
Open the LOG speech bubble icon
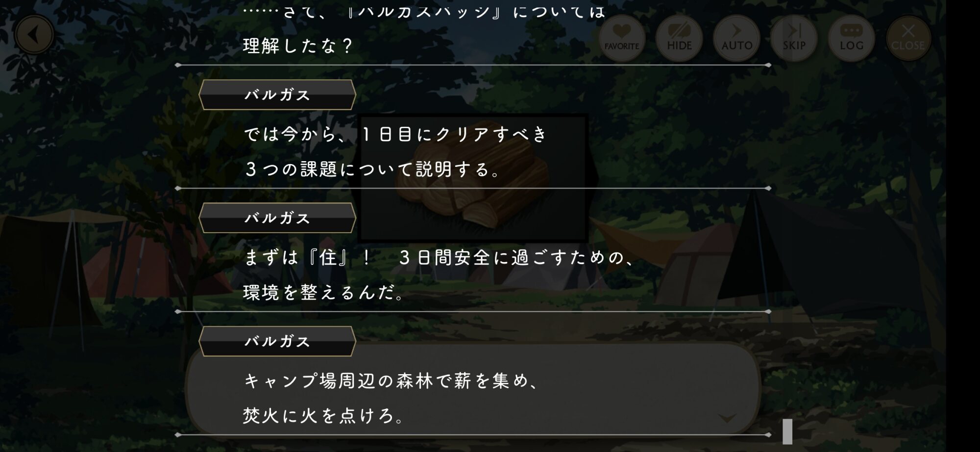click(x=852, y=38)
